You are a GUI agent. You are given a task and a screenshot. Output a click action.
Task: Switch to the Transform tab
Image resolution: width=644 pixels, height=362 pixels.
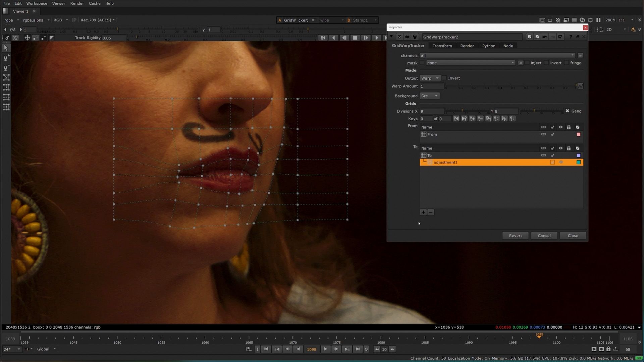(442, 46)
